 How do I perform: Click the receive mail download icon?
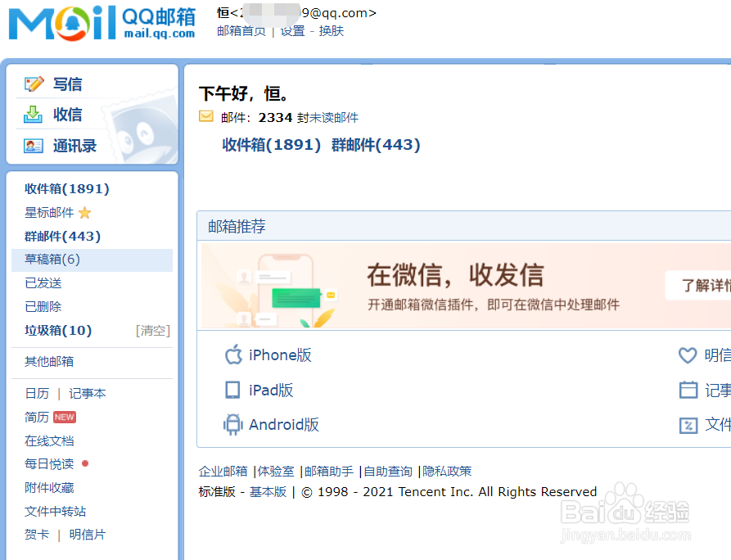tap(33, 115)
